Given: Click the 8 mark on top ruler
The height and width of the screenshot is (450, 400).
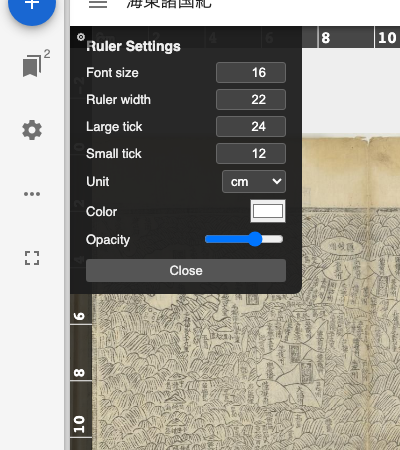Looking at the screenshot, I should (326, 38).
